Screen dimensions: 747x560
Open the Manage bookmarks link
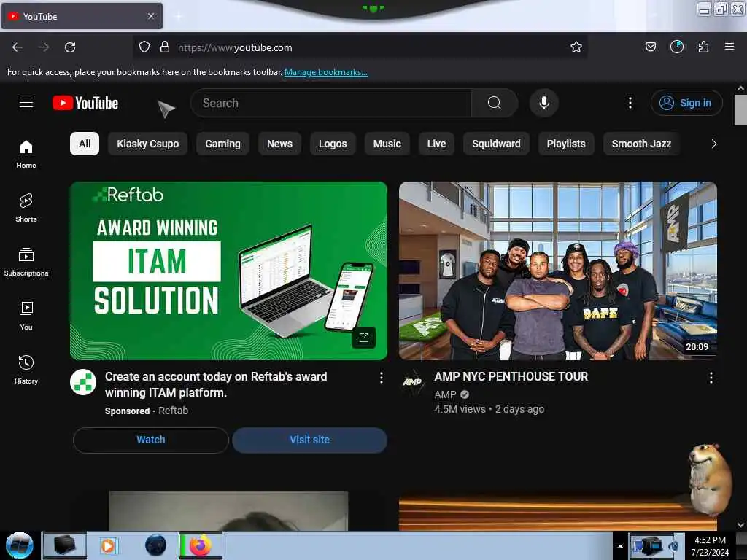(326, 72)
